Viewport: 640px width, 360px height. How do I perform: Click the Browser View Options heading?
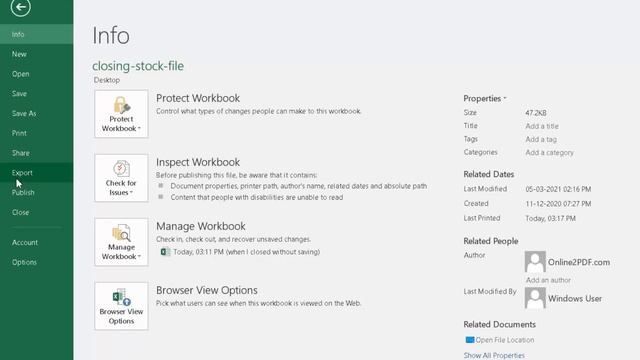(207, 290)
